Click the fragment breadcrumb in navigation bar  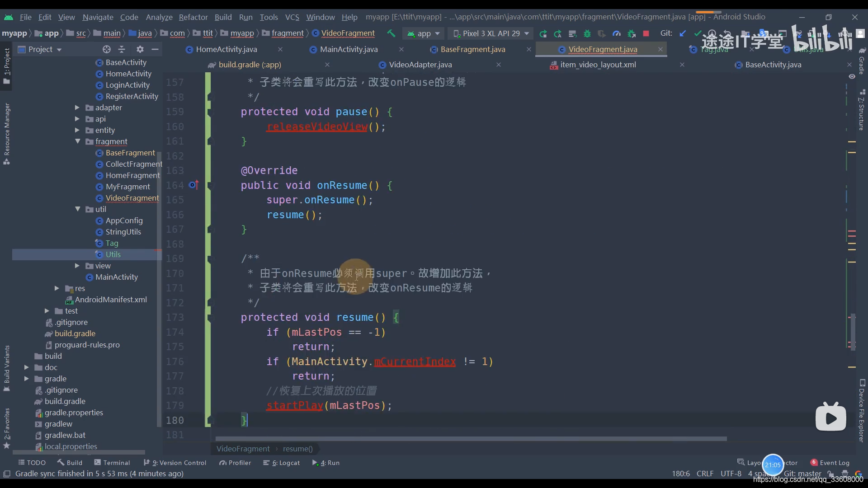(288, 33)
